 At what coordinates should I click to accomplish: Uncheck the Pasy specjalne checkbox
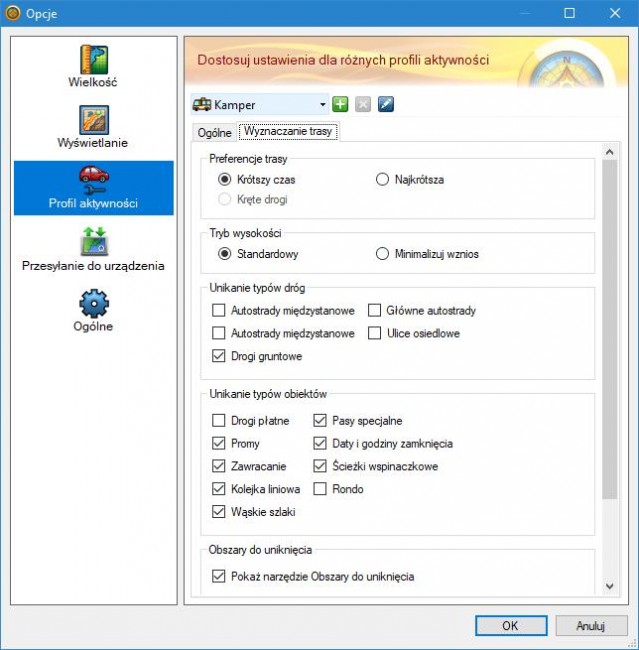[x=320, y=420]
